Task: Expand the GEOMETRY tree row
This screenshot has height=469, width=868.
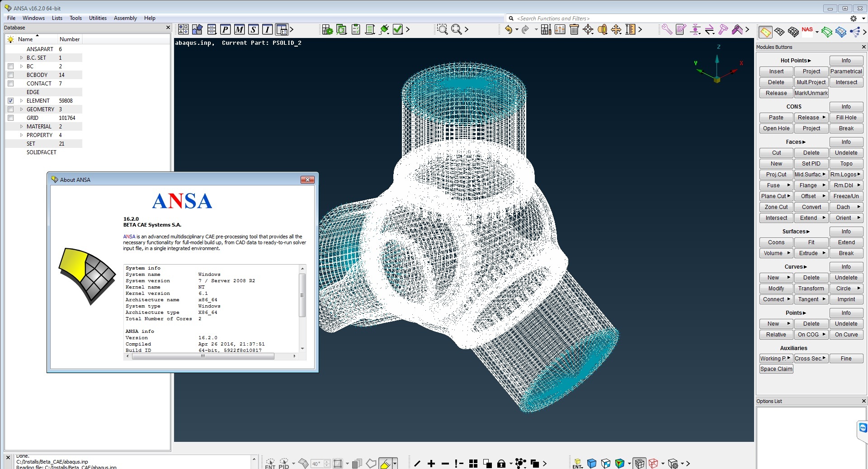Action: coord(21,109)
